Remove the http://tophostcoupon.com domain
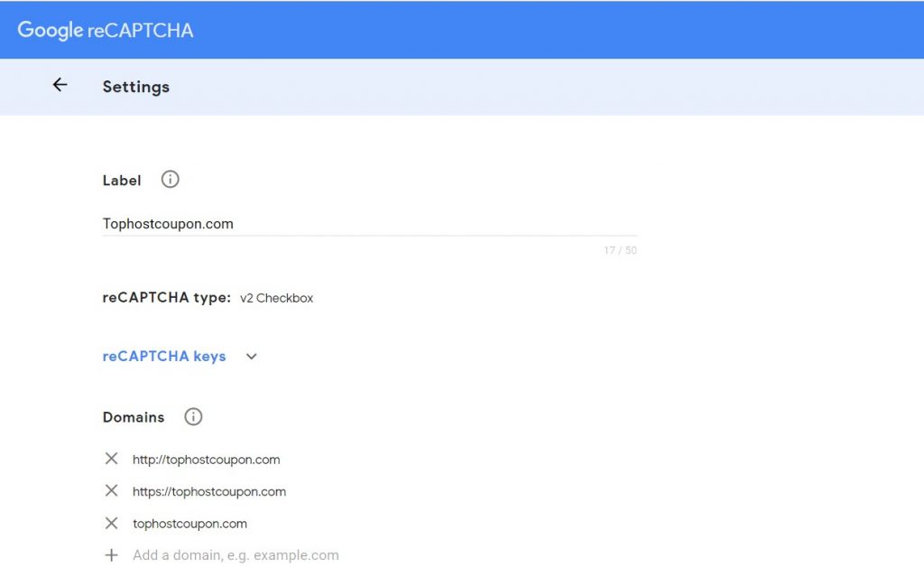The height and width of the screenshot is (586, 924). pos(111,459)
